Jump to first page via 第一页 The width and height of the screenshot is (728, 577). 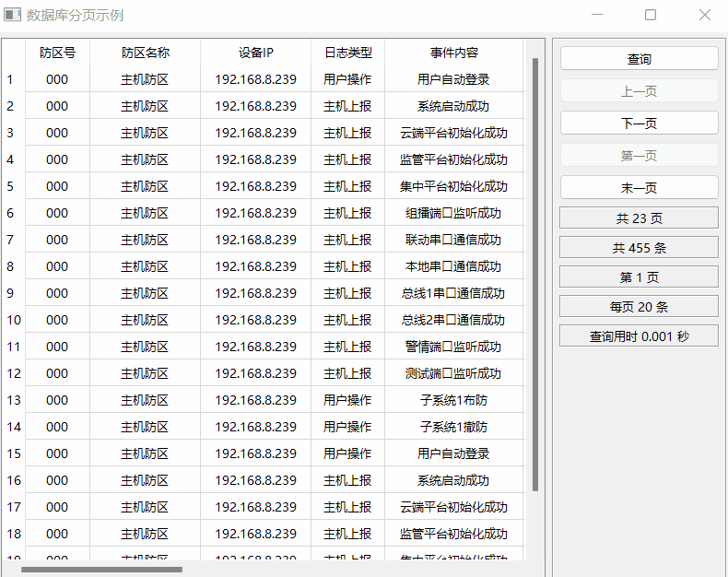point(639,156)
